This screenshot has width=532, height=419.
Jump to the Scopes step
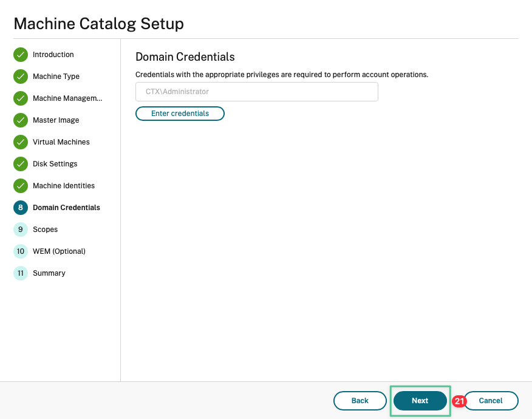coord(46,230)
